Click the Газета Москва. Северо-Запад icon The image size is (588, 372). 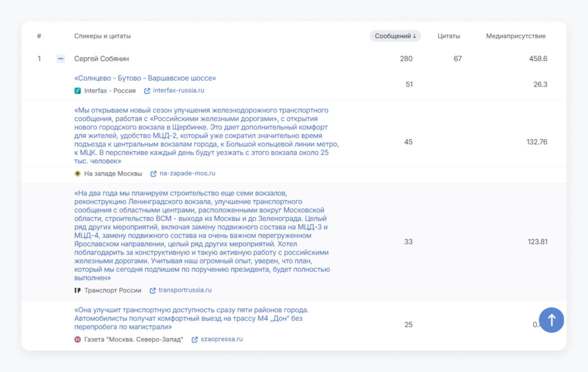click(x=77, y=339)
